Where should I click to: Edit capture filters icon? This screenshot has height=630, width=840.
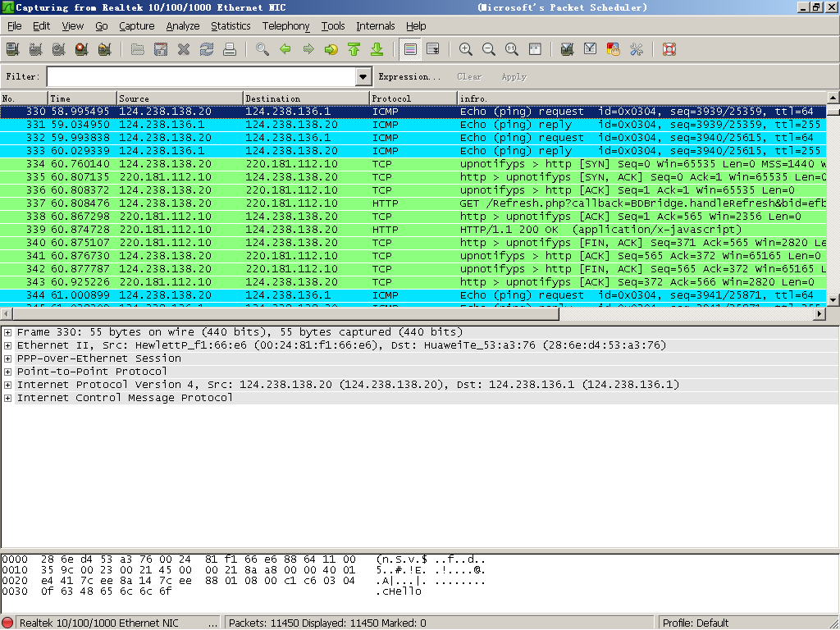tap(568, 49)
